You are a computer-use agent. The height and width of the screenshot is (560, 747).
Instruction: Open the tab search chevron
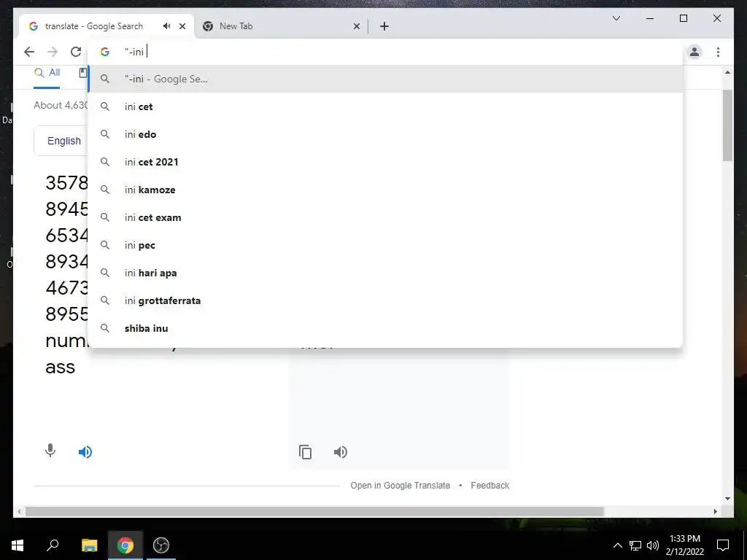[616, 18]
